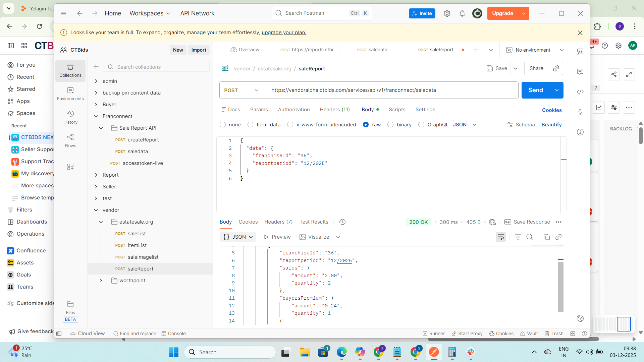Select the form-data body type radio

point(250,125)
